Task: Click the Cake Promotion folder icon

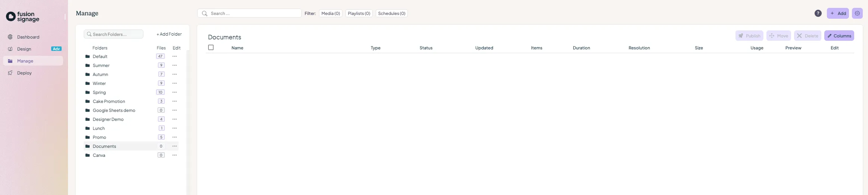Action: pyautogui.click(x=87, y=101)
